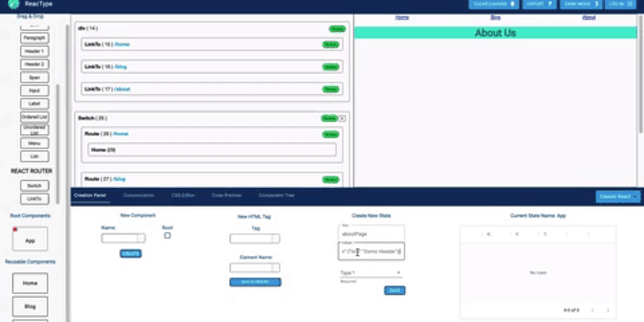Select the LinkTo /blog row on canvas
Screen dimensions: 644x322
(212, 67)
